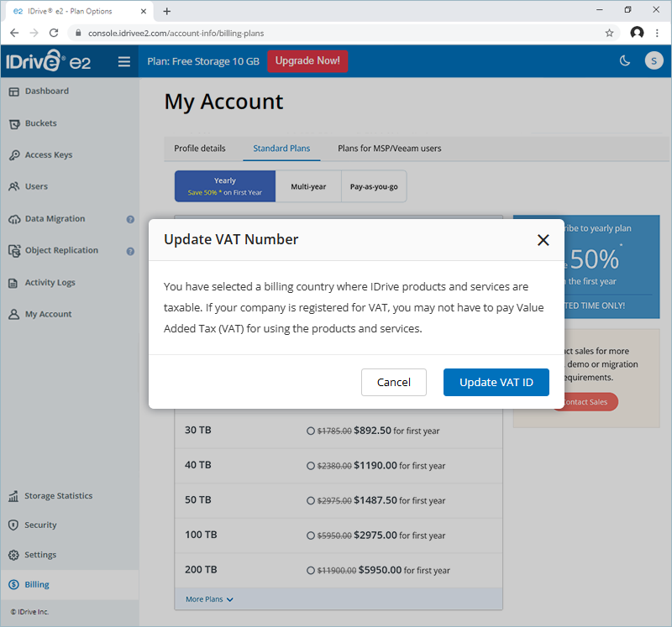Screen dimensions: 672x627
Task: Open Plans for MSP/Veeam users tab
Action: (x=389, y=149)
